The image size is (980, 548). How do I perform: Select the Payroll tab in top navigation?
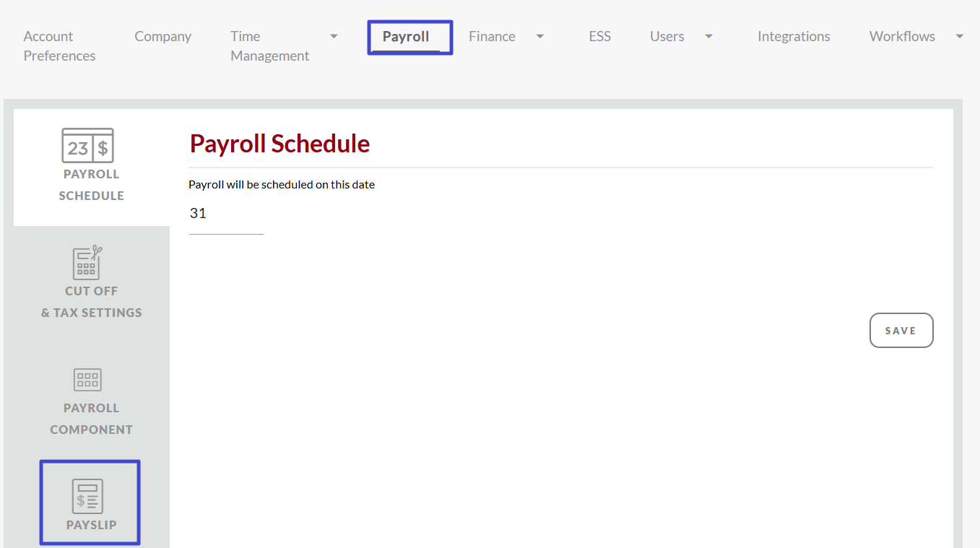[x=406, y=37]
